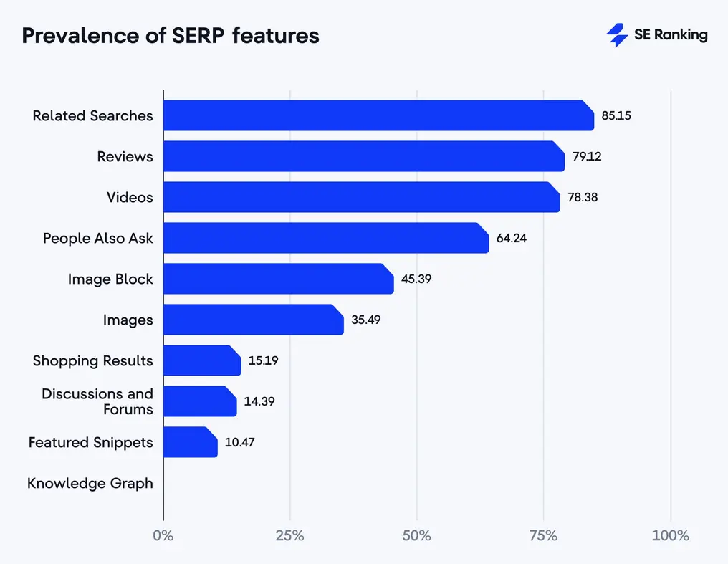Select the Reviews bar in the chart
Image resolution: width=728 pixels, height=564 pixels.
363,156
